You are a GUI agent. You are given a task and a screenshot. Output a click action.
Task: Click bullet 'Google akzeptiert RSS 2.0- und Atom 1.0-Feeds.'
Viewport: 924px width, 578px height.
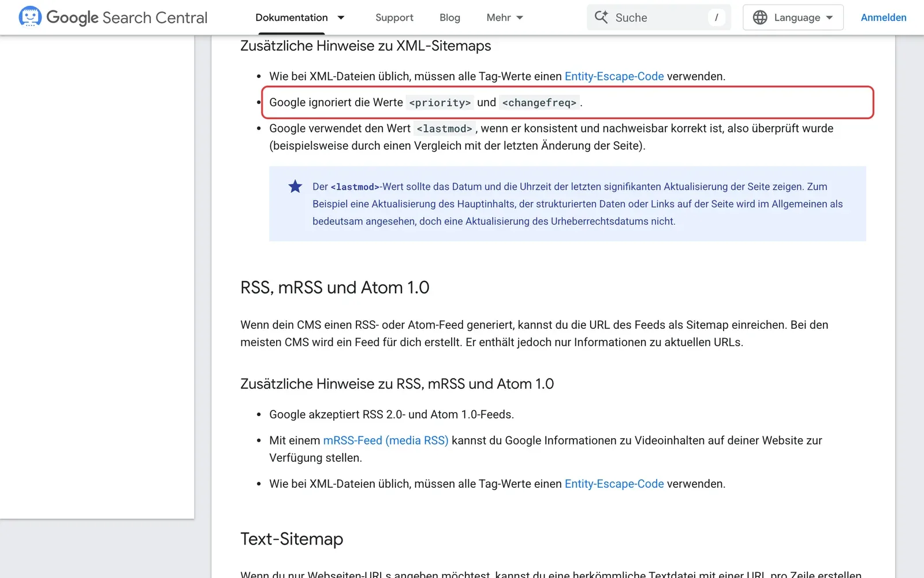coord(392,414)
